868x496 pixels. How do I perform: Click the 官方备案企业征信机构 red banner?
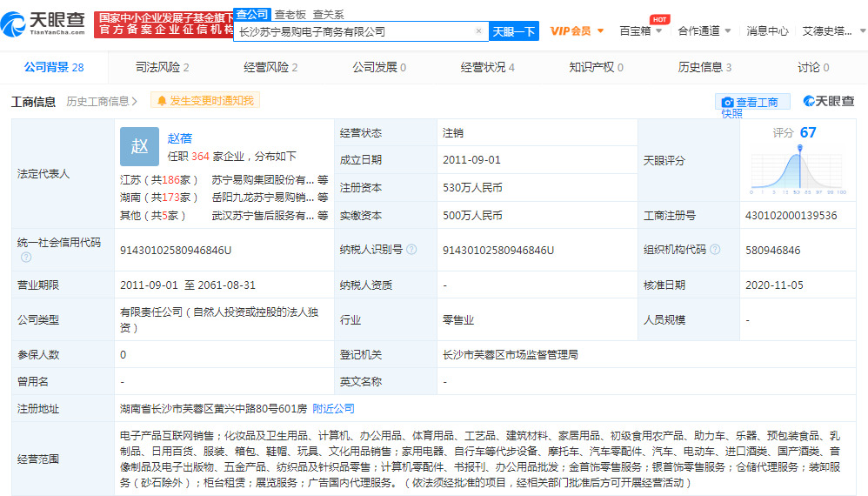[164, 24]
